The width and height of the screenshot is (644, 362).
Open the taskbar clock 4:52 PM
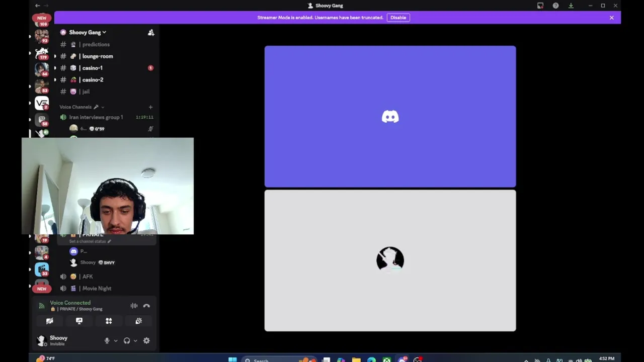(x=606, y=359)
